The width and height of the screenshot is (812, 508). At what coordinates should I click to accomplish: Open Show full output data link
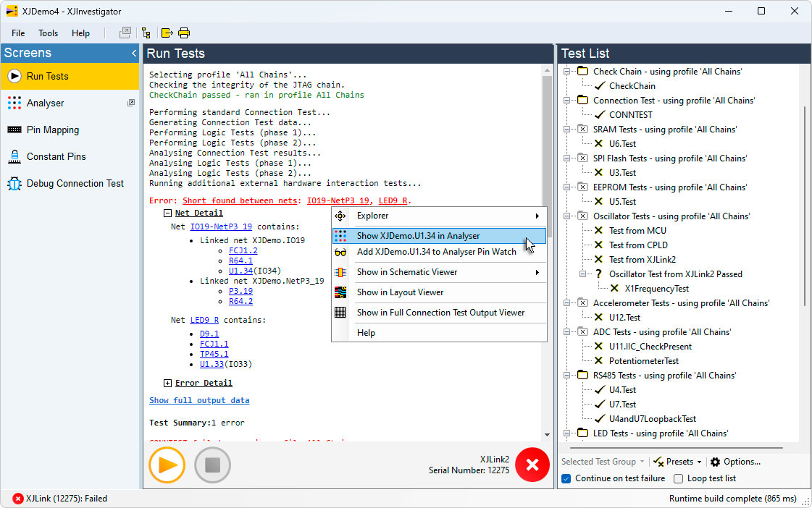pyautogui.click(x=199, y=400)
